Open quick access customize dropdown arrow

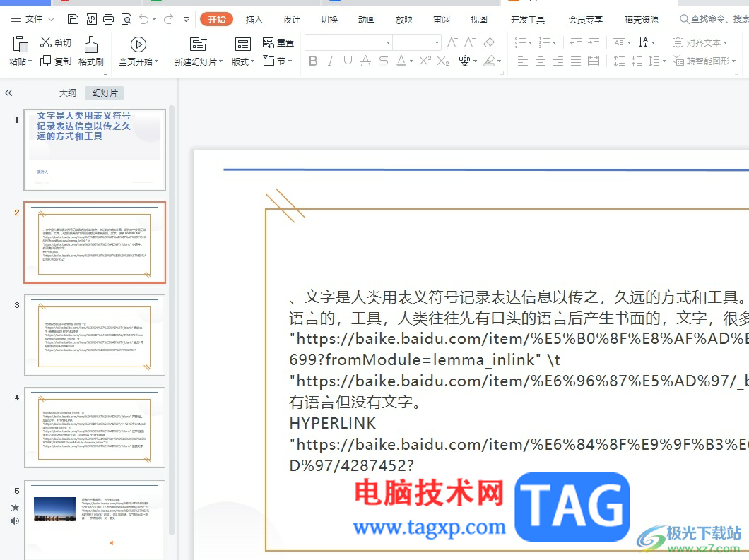pos(186,19)
